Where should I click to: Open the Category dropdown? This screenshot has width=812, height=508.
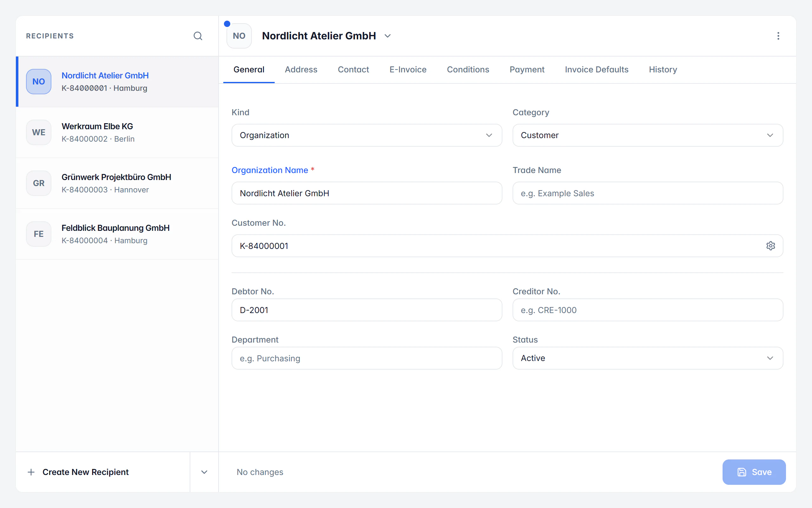648,135
